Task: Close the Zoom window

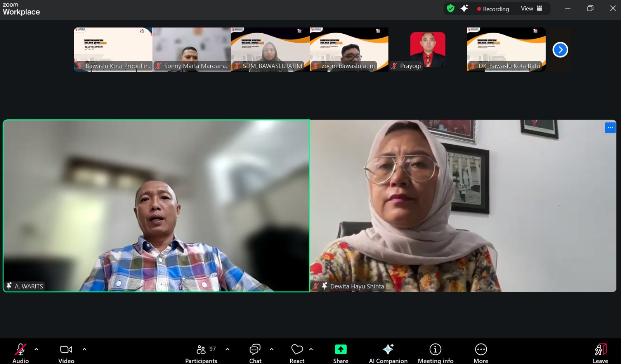Action: (613, 8)
